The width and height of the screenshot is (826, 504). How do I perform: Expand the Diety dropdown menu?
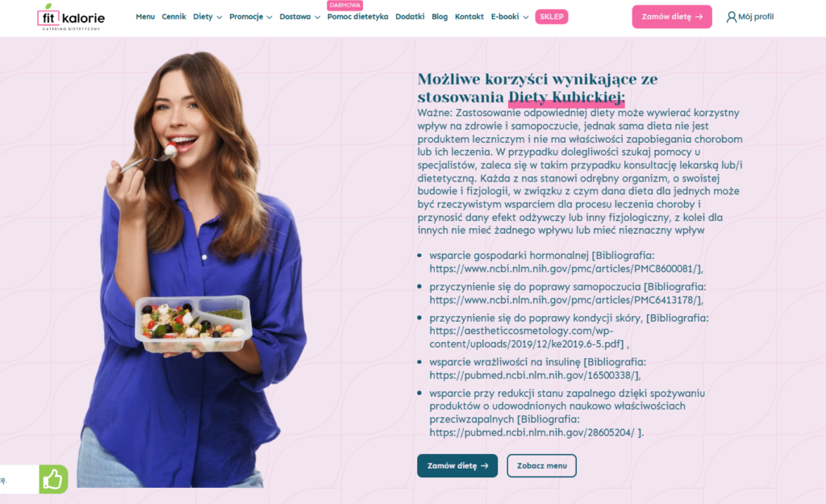coord(207,17)
